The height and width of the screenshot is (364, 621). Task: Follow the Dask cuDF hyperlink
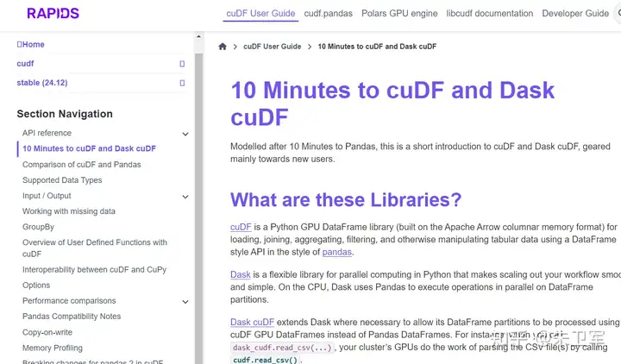[x=252, y=322]
